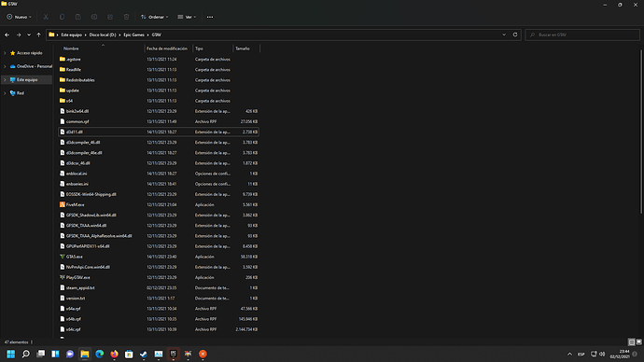Click the Delete trash icon in toolbar

(127, 17)
